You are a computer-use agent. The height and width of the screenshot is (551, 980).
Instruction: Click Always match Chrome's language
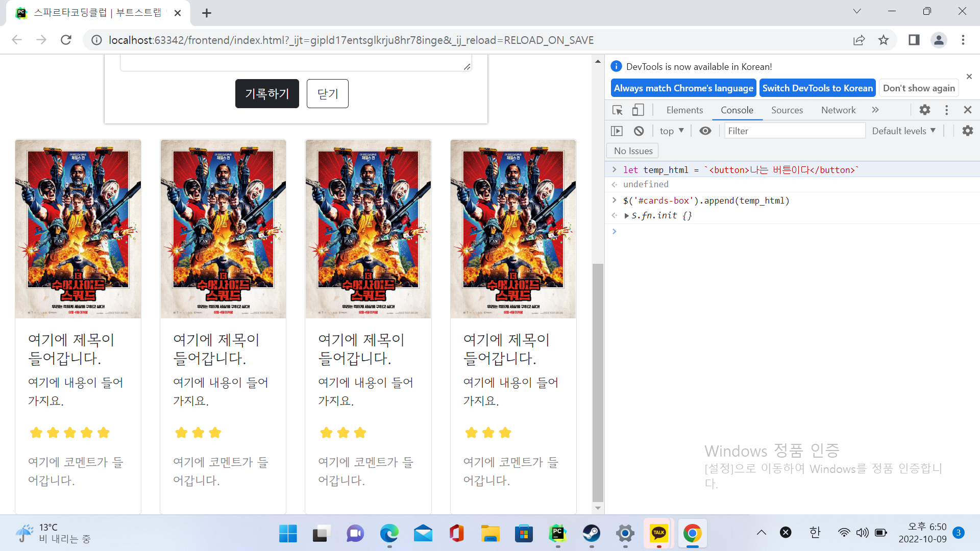pyautogui.click(x=683, y=88)
